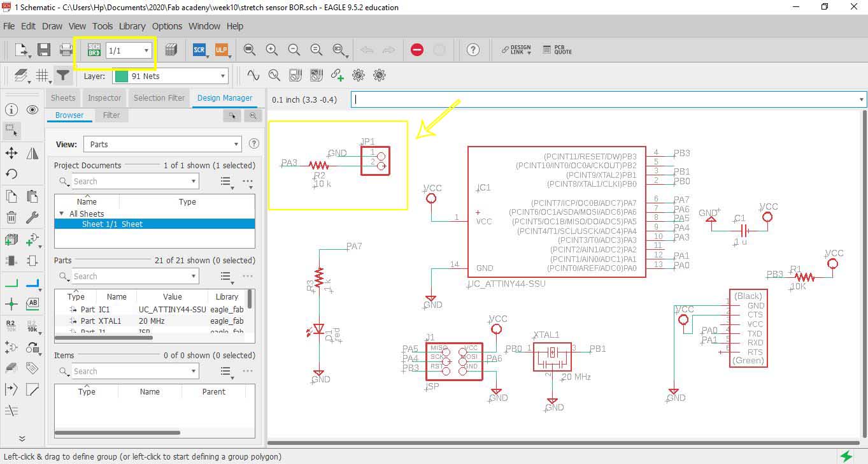The image size is (868, 464).
Task: Switch to the Inspector tab
Action: coord(104,98)
